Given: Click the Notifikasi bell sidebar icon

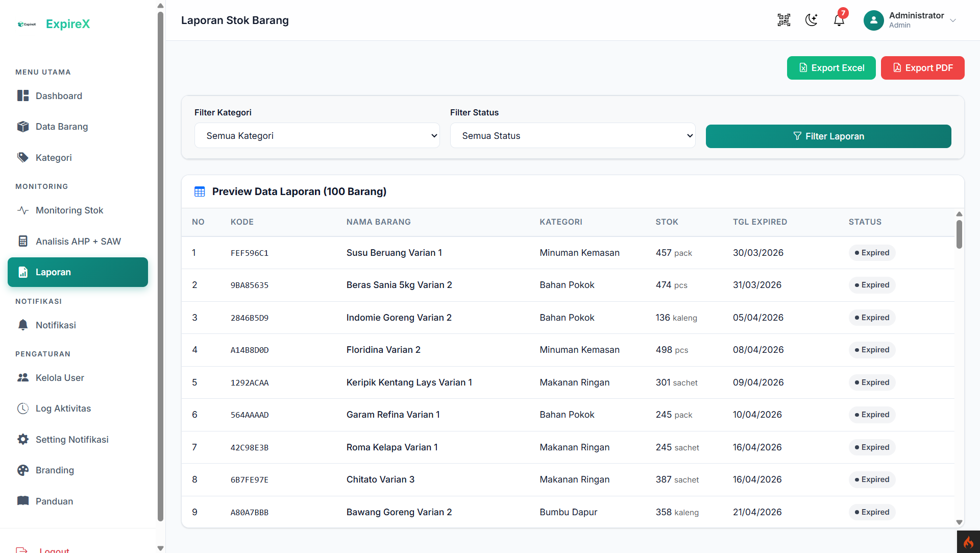Looking at the screenshot, I should pyautogui.click(x=23, y=325).
